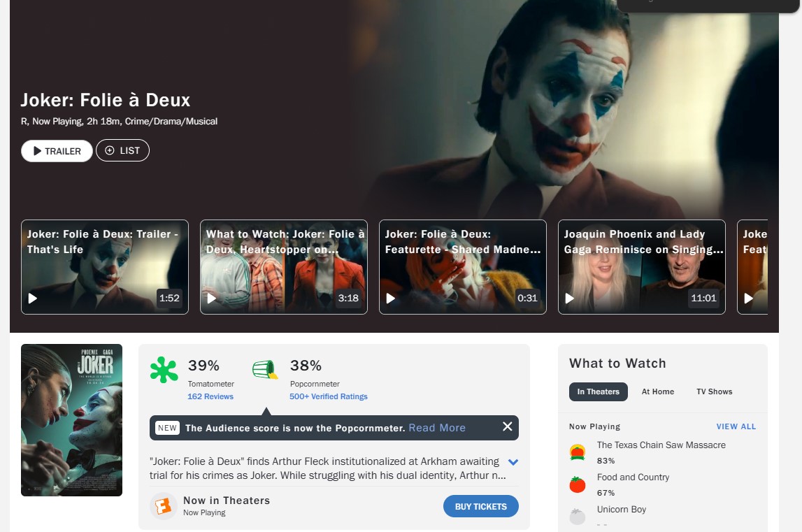Viewport: 802px width, 532px height.
Task: Switch to the At Home tab
Action: click(658, 392)
